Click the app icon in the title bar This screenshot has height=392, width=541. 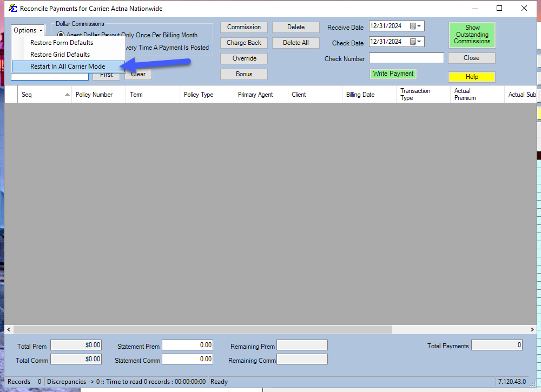12,8
